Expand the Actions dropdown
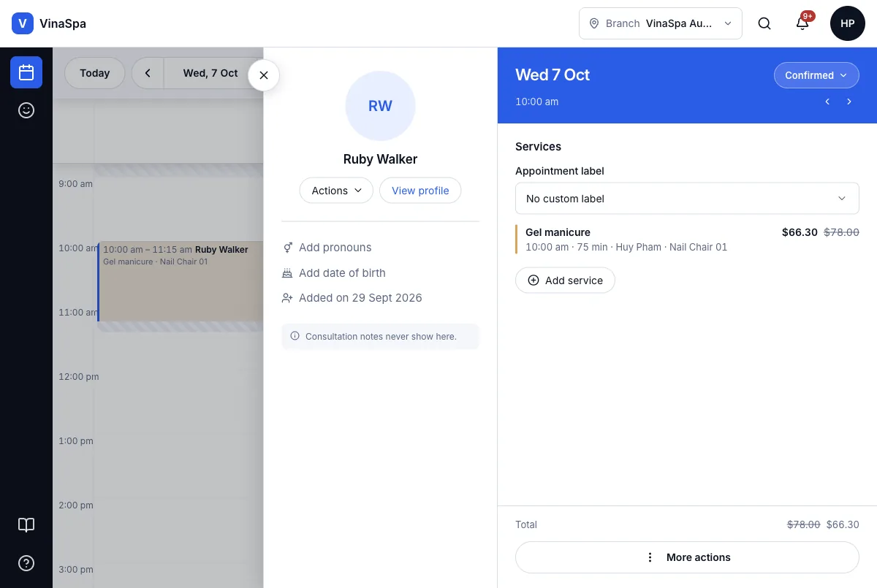Screen dimensions: 877x588 point(336,191)
